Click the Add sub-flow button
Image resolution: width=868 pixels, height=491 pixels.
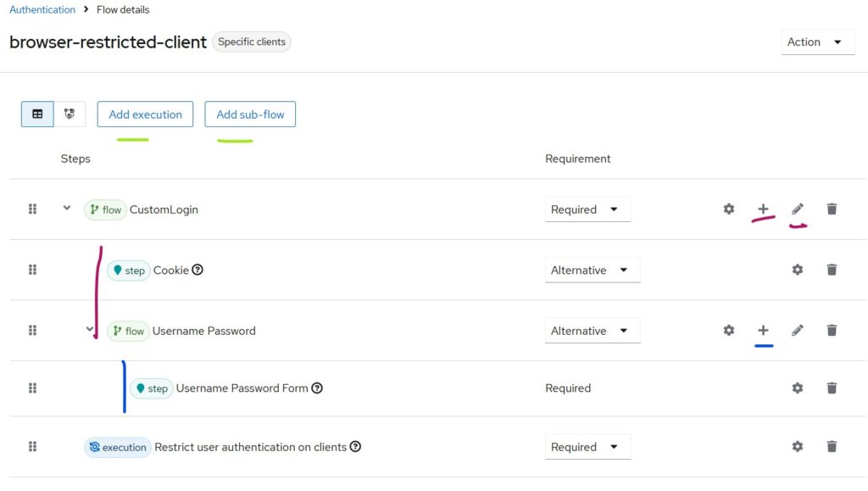tap(250, 114)
